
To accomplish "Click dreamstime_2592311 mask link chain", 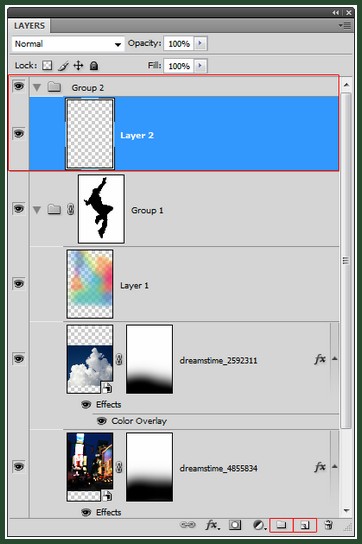I will point(119,359).
